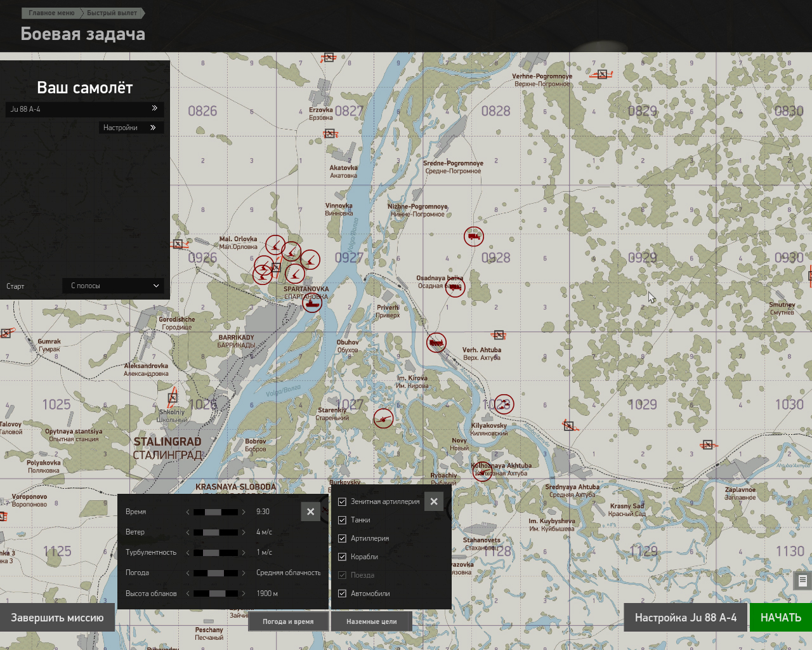Pick the airfield marker west of Gumrak
The height and width of the screenshot is (650, 812).
click(6, 333)
